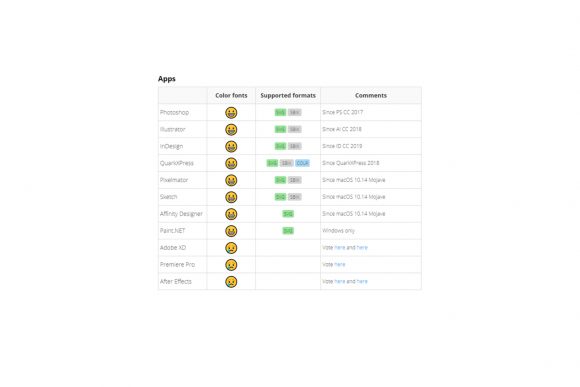Click the grinning emoji in the Photoshop row
This screenshot has width=580, height=387.
coord(231,112)
